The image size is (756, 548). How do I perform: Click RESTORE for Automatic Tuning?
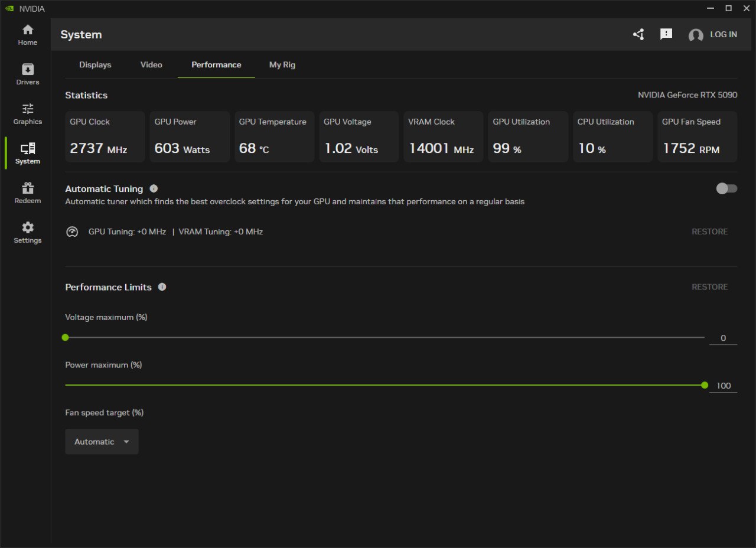coord(709,231)
